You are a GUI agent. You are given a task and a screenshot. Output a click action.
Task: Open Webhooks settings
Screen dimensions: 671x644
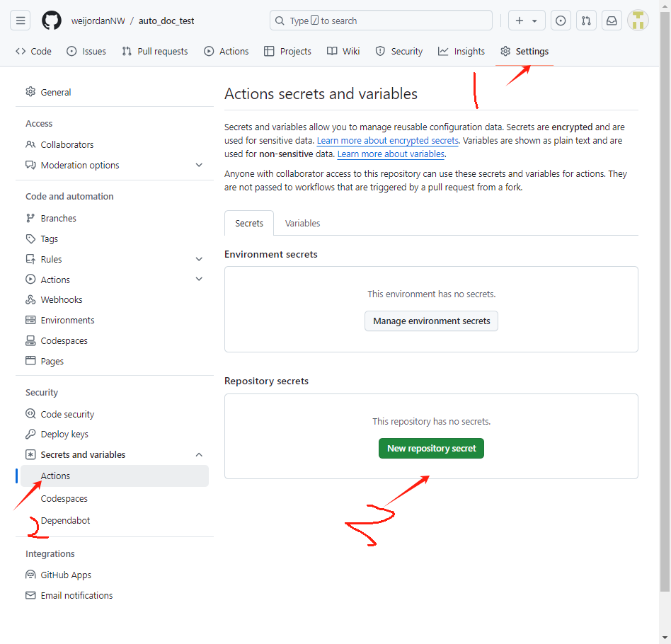(x=114, y=299)
